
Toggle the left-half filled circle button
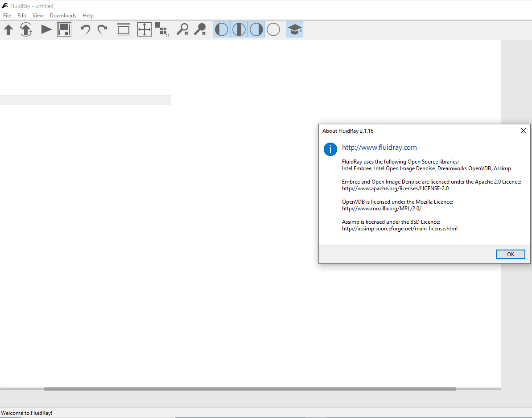point(222,30)
